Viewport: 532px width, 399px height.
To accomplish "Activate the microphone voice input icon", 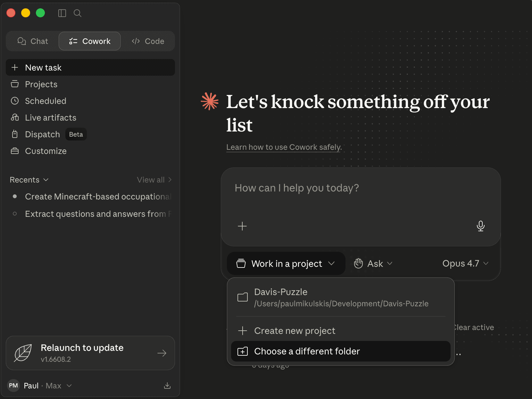I will click(480, 226).
